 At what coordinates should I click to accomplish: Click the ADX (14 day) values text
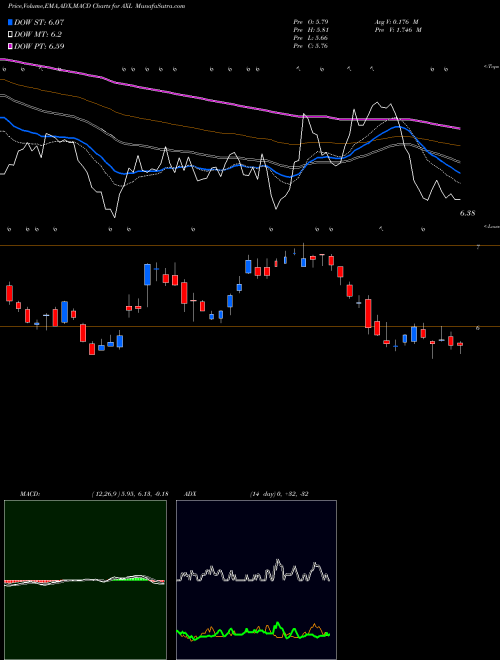tap(278, 494)
